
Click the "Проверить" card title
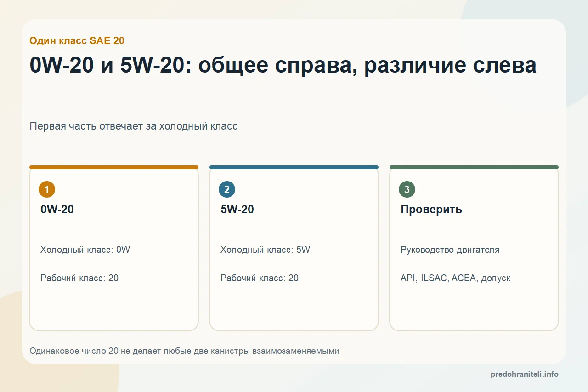431,209
